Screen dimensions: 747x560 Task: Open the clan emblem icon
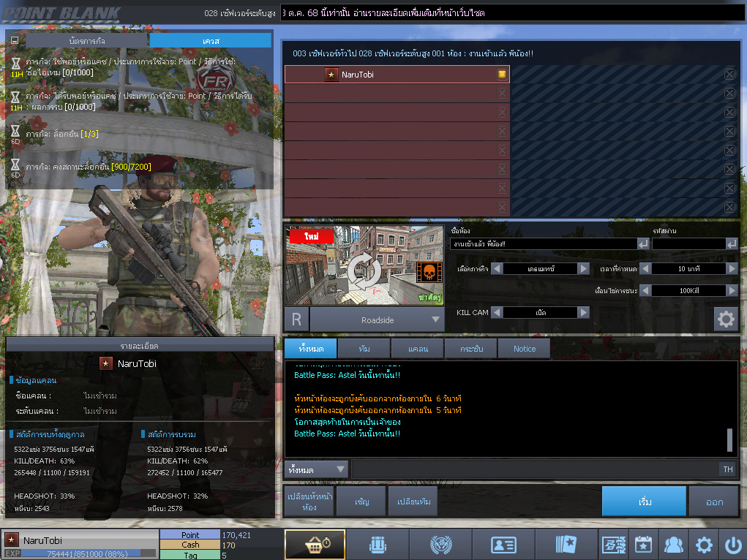coord(440,545)
